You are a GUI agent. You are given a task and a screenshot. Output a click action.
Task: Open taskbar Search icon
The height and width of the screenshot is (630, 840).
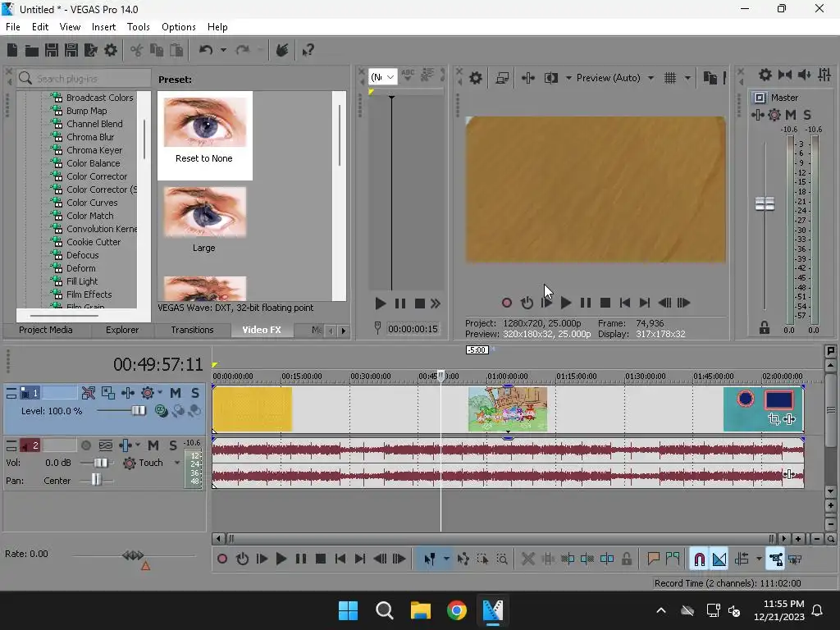click(x=384, y=610)
